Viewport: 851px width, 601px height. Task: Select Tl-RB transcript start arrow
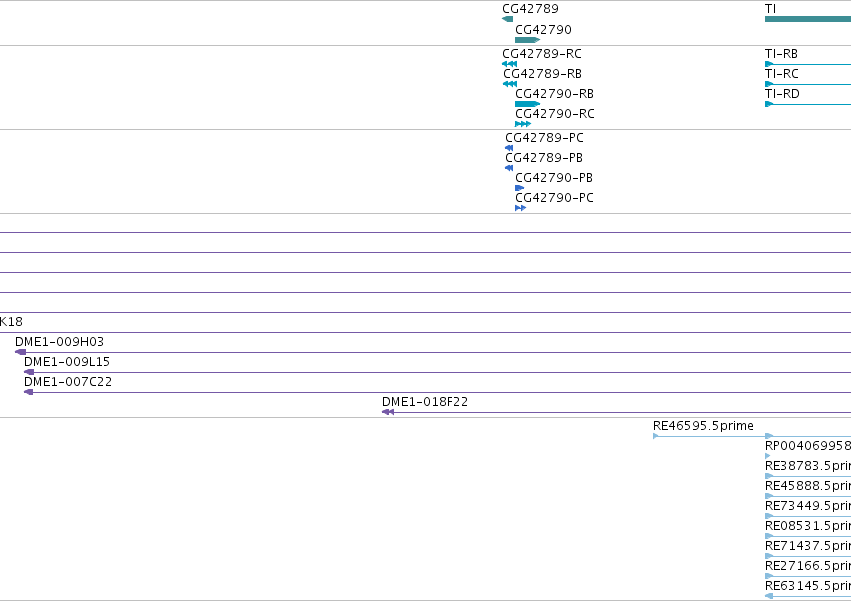769,64
